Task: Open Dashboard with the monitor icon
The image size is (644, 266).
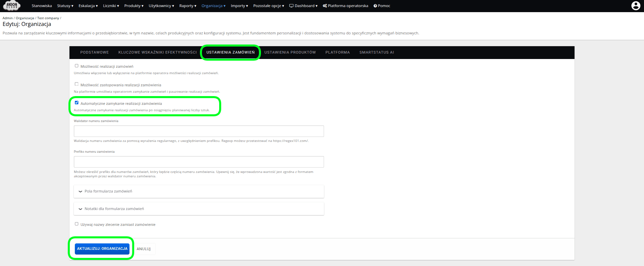Action: tap(303, 6)
